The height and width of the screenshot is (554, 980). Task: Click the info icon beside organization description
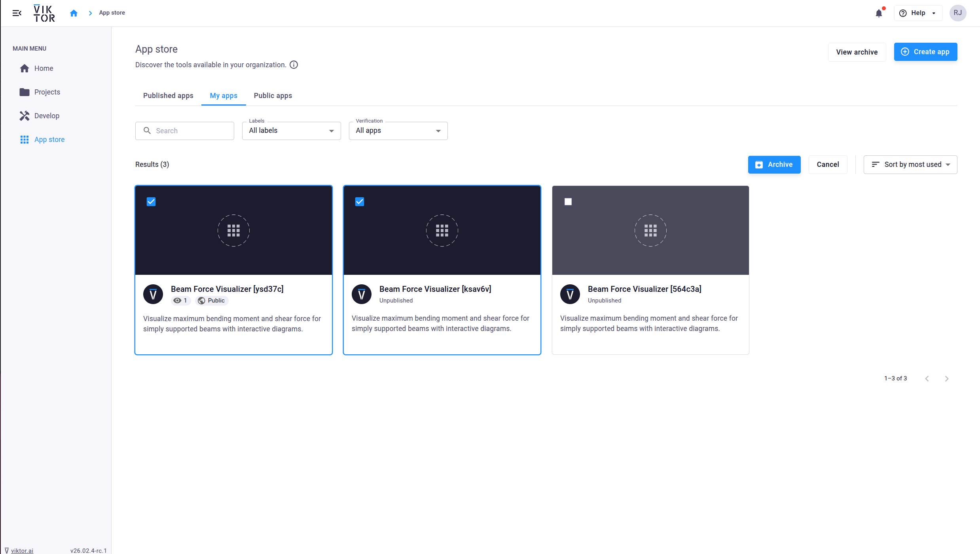coord(294,65)
